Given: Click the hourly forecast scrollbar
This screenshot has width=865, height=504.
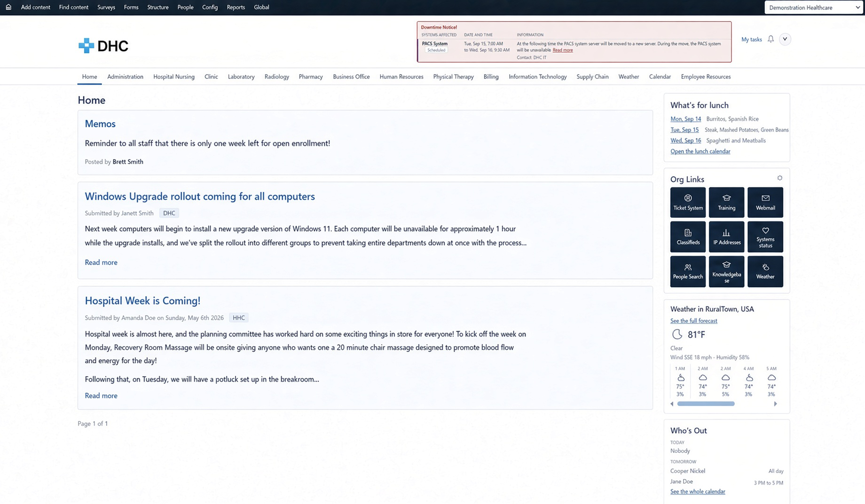Looking at the screenshot, I should (706, 404).
